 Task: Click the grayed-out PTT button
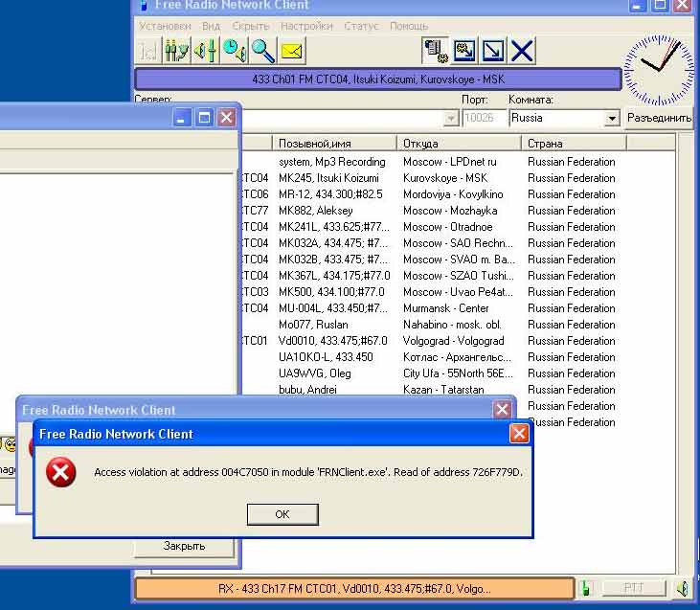634,588
